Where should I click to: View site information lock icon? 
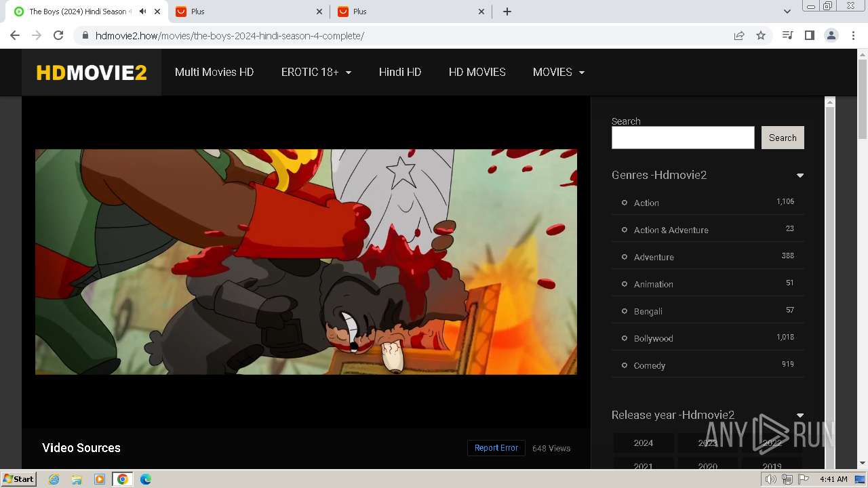point(85,35)
